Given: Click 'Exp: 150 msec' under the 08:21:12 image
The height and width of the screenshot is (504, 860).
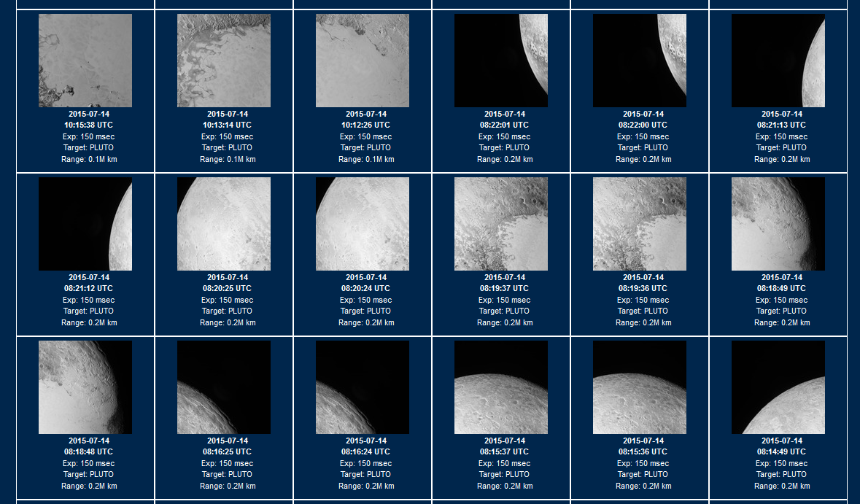Looking at the screenshot, I should tap(89, 301).
